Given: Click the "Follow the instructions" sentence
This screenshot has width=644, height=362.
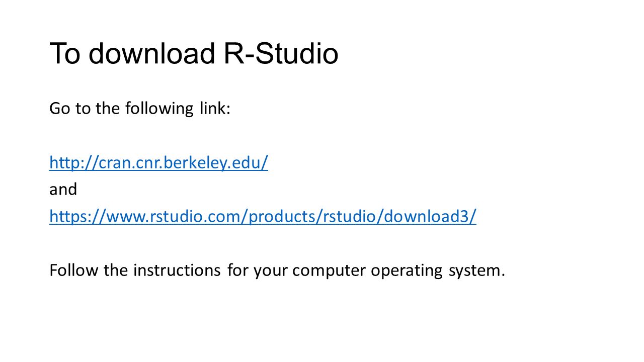Looking at the screenshot, I should click(277, 270).
